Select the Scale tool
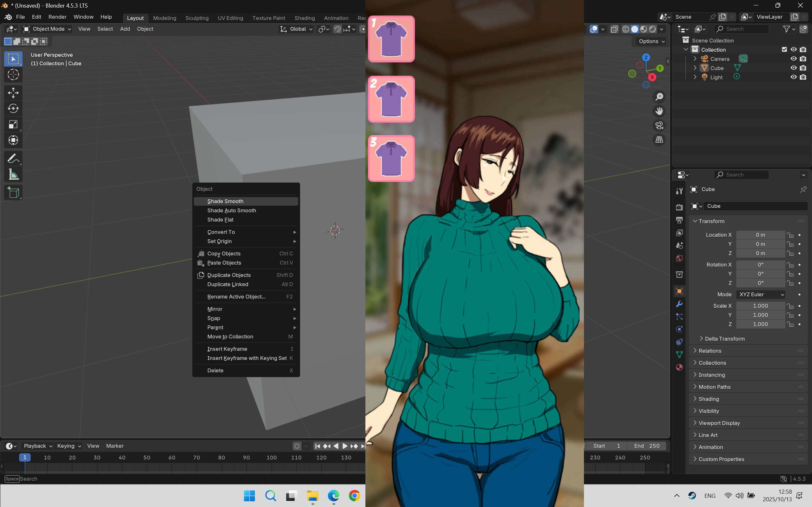The height and width of the screenshot is (507, 812). [13, 124]
